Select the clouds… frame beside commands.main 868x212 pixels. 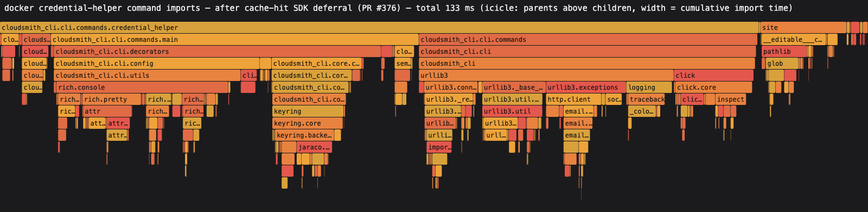(36, 40)
